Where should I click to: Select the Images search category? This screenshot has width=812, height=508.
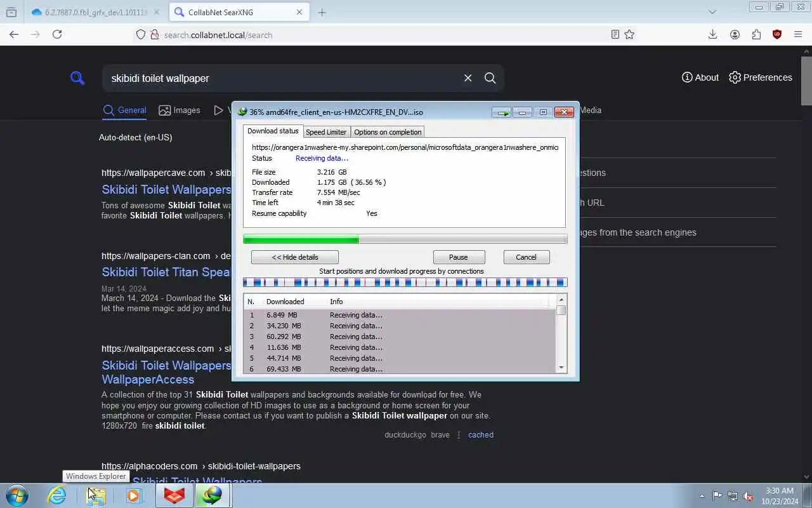tap(180, 110)
